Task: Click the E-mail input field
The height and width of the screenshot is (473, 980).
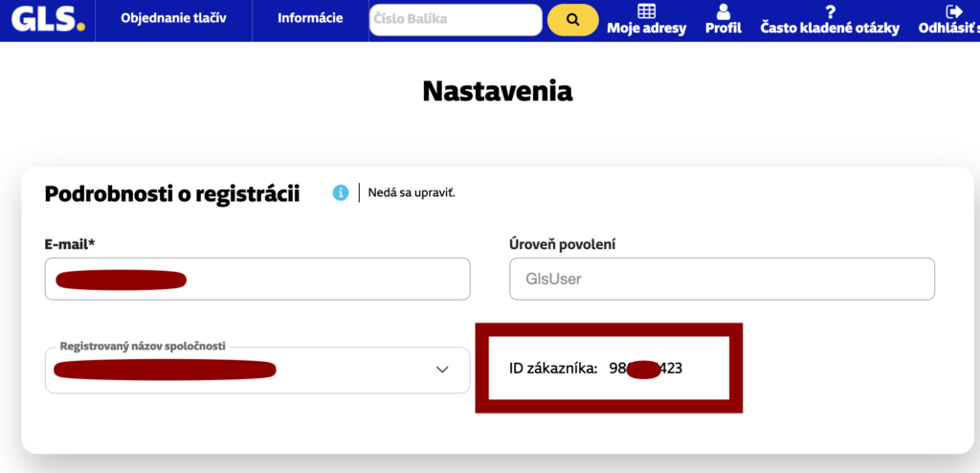Action: 257,279
